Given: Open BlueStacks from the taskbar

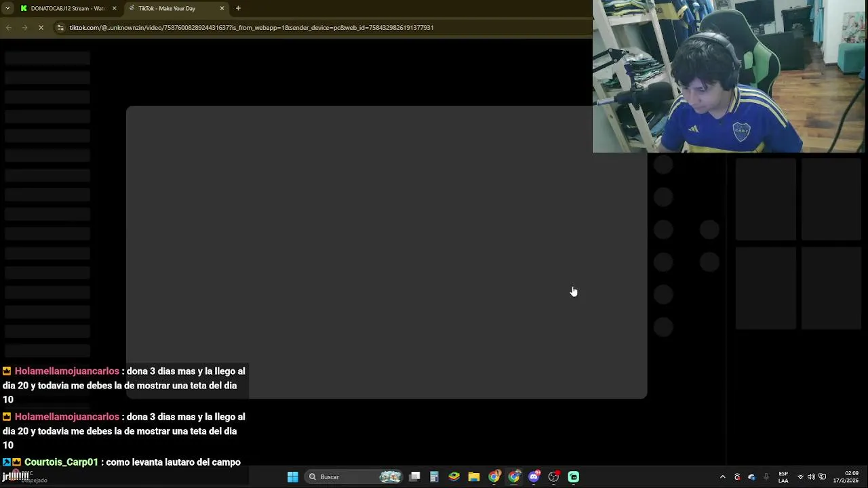Looking at the screenshot, I should pos(454,476).
